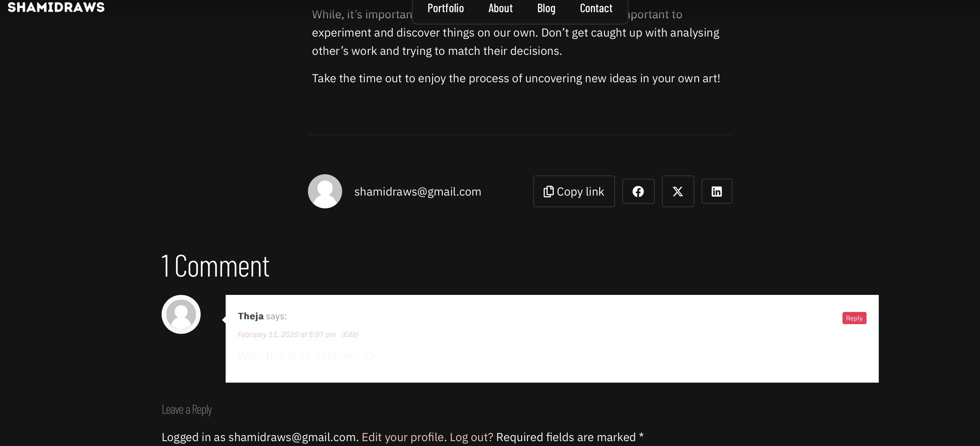Click the Facebook share icon
980x446 pixels.
pos(638,191)
